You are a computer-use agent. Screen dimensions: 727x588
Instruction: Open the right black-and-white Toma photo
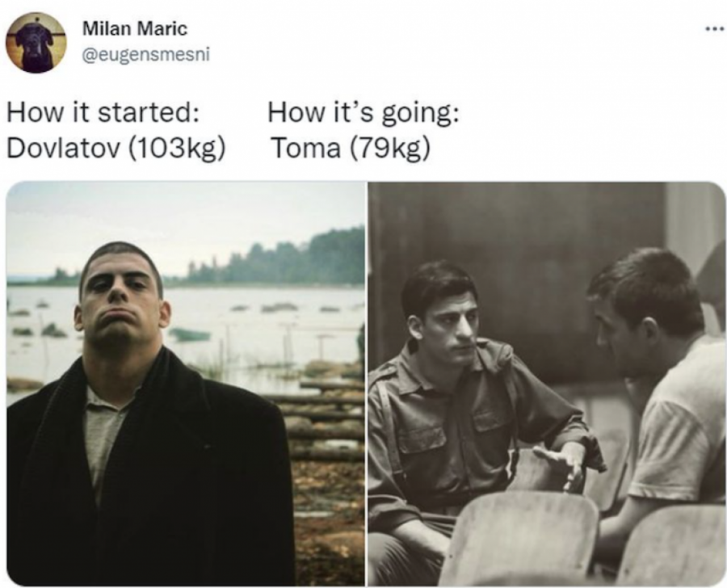tap(547, 384)
